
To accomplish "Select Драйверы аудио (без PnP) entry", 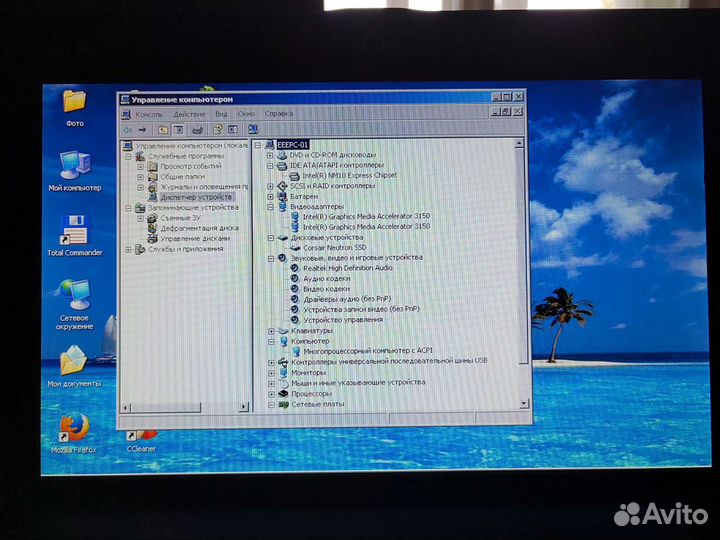I will coord(347,299).
